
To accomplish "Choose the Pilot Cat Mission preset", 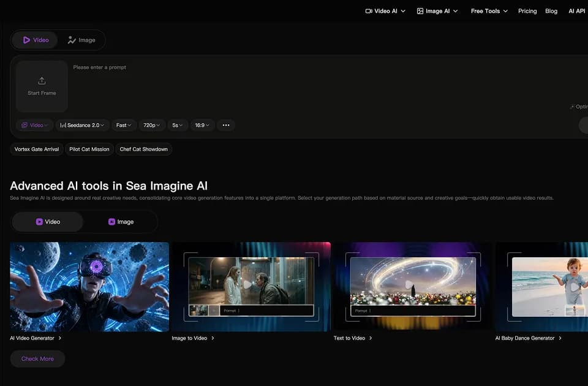I will tap(89, 149).
